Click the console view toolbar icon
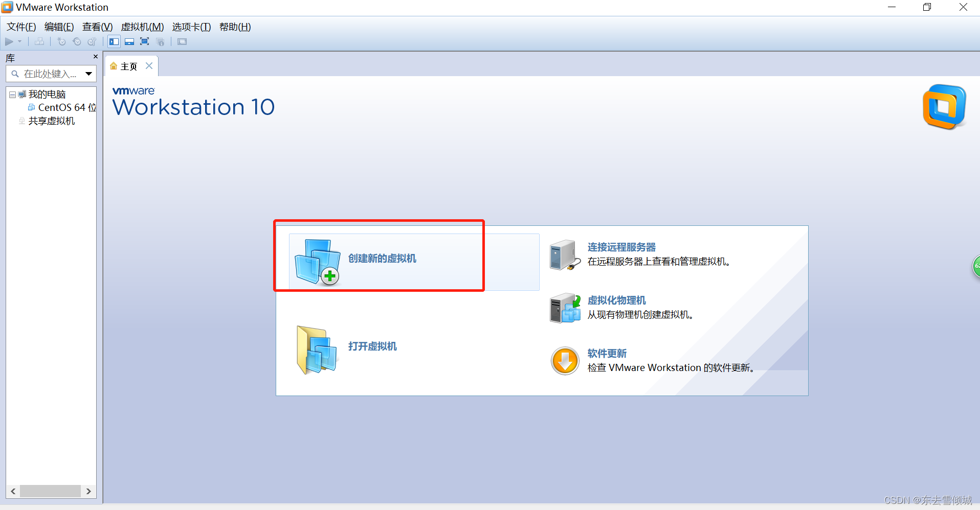Screen dimensions: 980x510 (x=182, y=42)
